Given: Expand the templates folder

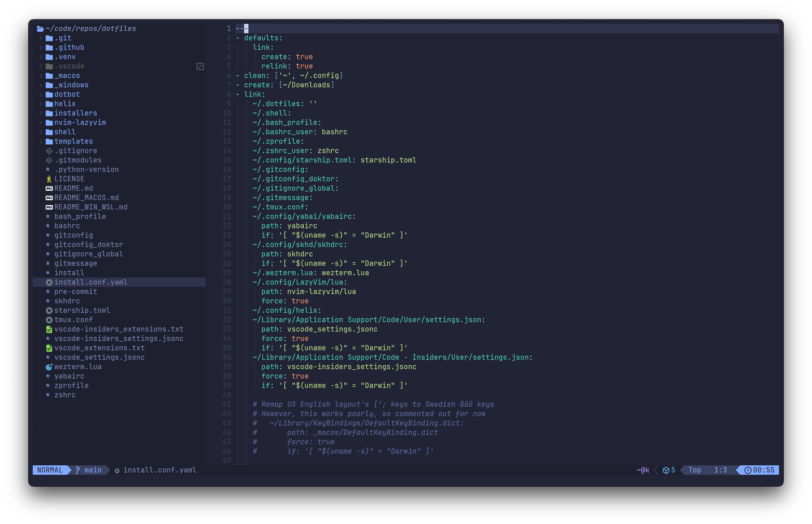Looking at the screenshot, I should click(x=41, y=141).
